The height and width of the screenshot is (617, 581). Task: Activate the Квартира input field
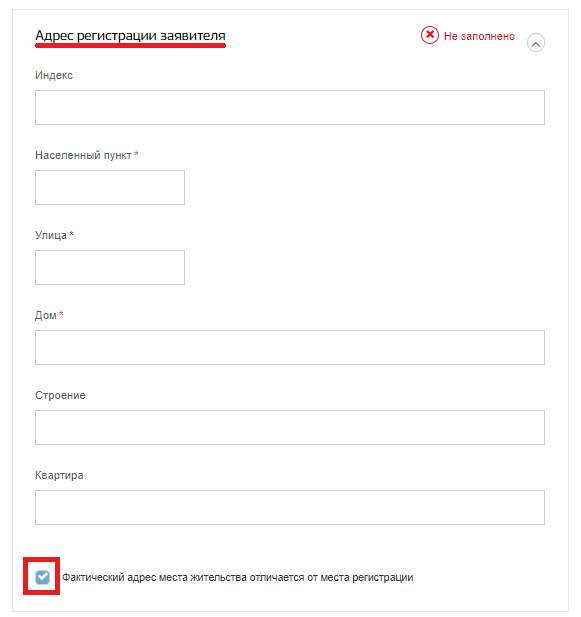[x=290, y=507]
